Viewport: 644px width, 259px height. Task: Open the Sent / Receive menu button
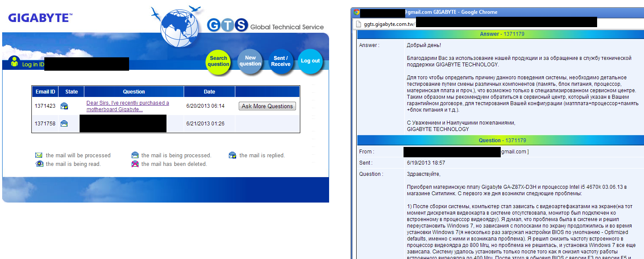280,62
